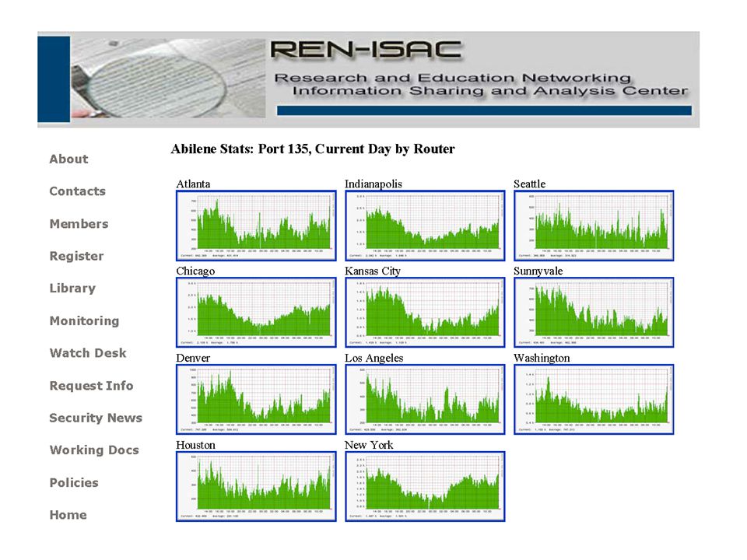This screenshot has width=747, height=560.
Task: Click the Abilene Stats page heading
Action: (313, 149)
